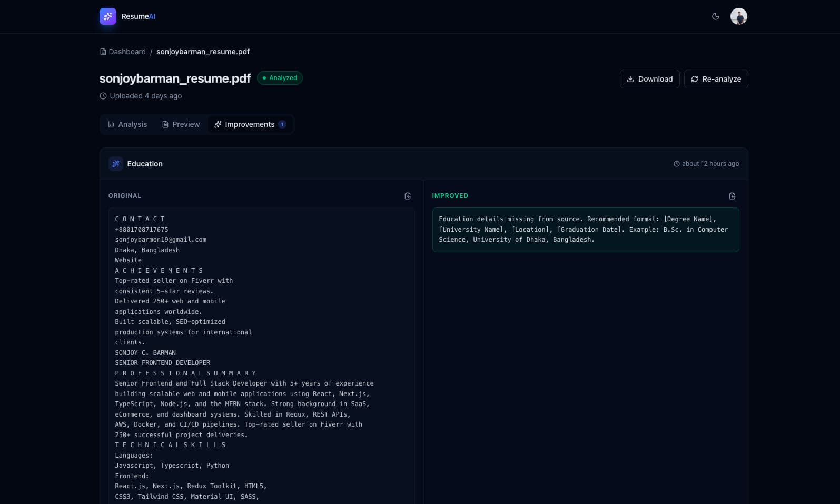Go back to Dashboard via breadcrumb
This screenshot has height=504, width=840.
[126, 52]
